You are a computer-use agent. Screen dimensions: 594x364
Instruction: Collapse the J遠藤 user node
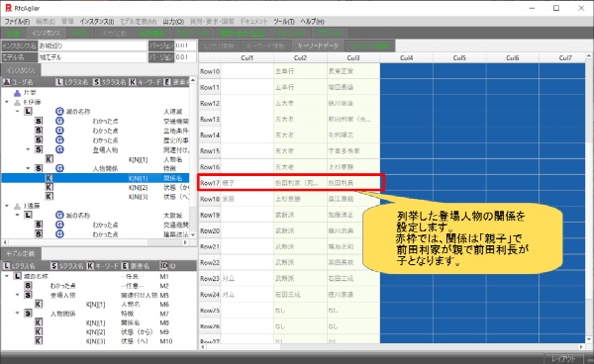pos(7,206)
